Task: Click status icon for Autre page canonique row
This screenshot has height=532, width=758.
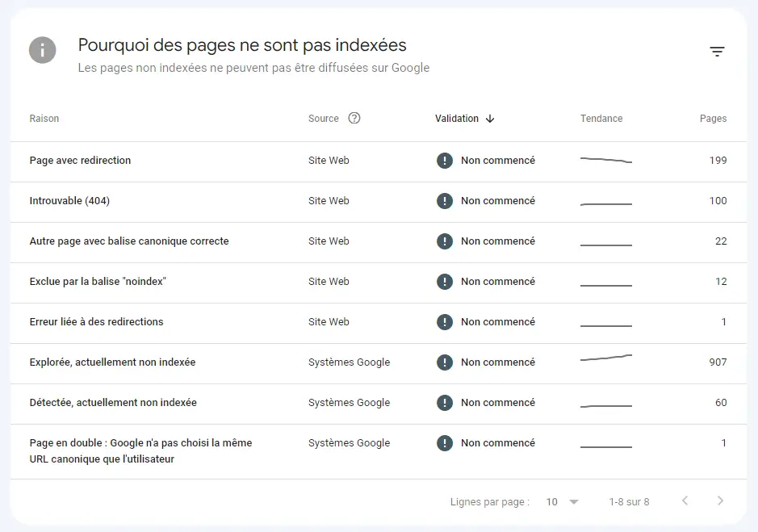Action: [x=444, y=241]
